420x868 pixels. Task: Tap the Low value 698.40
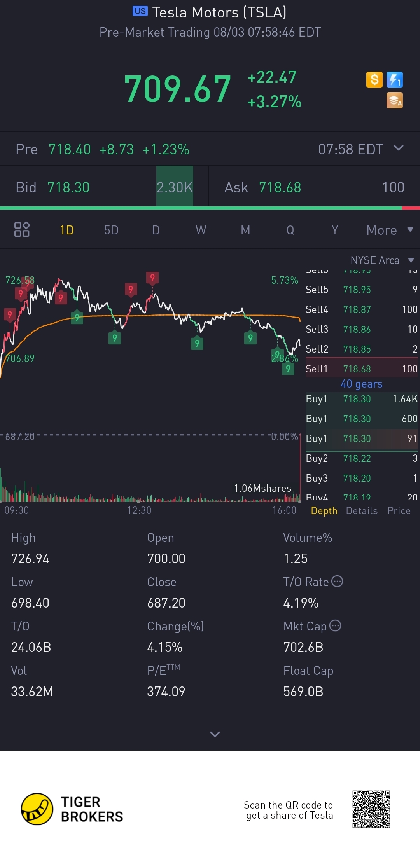pos(30,603)
